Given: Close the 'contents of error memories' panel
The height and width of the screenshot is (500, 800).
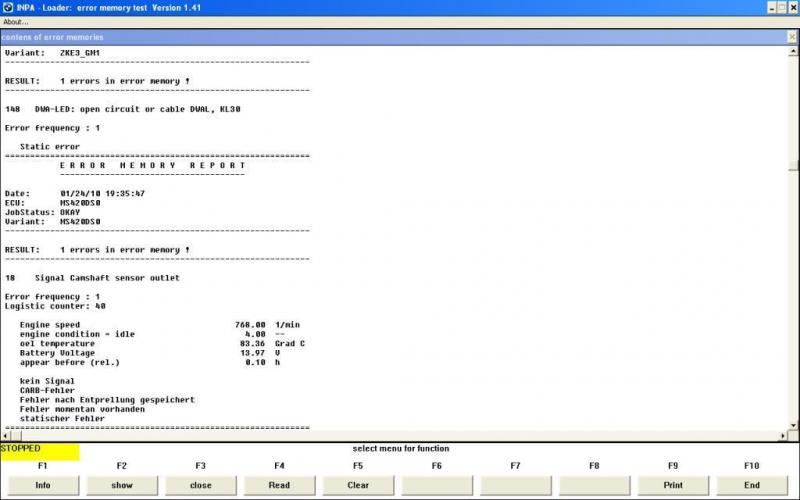Looking at the screenshot, I should (x=792, y=37).
